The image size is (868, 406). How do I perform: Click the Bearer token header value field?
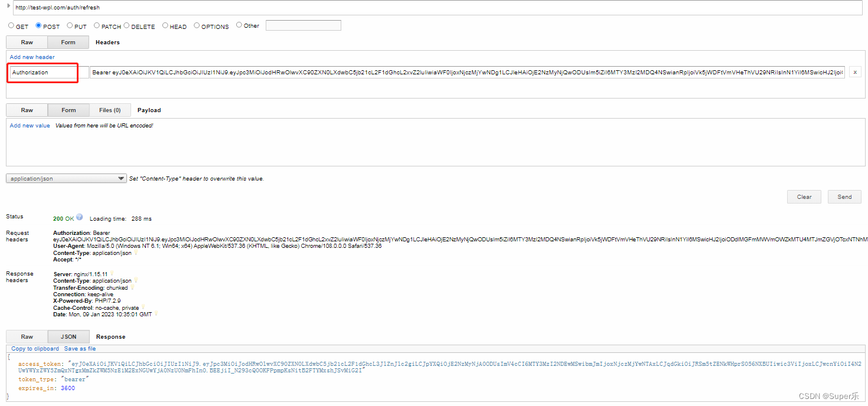pyautogui.click(x=468, y=72)
